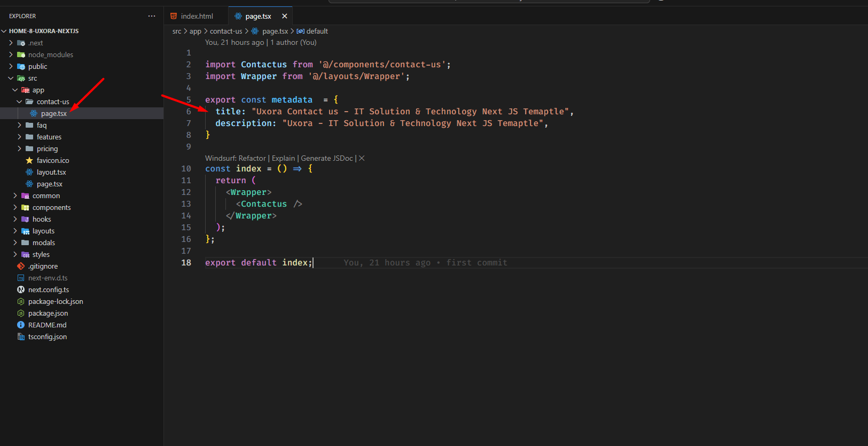The height and width of the screenshot is (446, 868).
Task: Click the app breadcrumb segment
Action: (x=196, y=31)
